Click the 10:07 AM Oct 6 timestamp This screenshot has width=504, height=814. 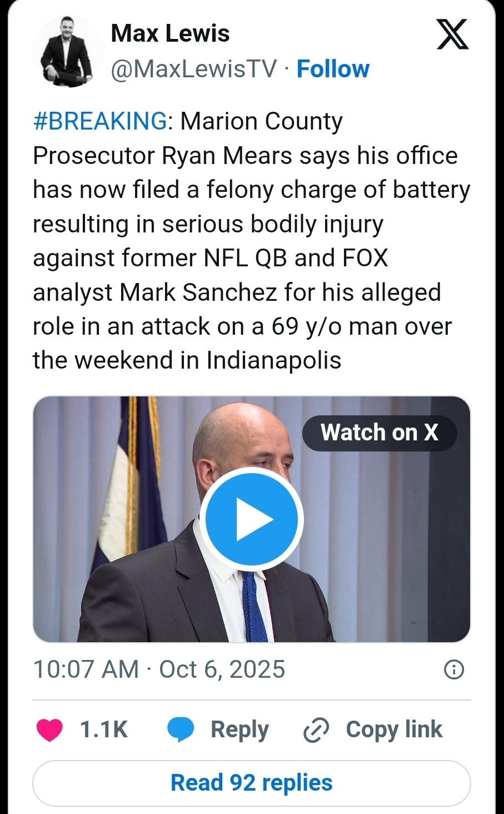[159, 669]
